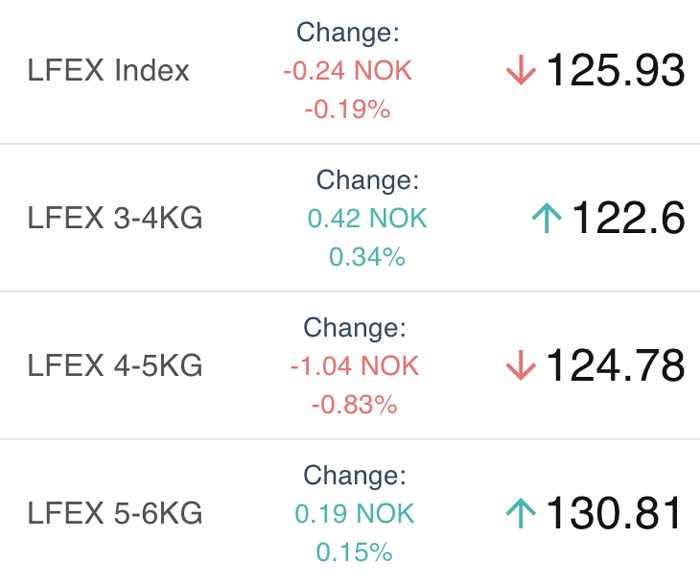Click the red down arrow beside 124.78
Image resolution: width=700 pixels, height=585 pixels.
(x=521, y=365)
